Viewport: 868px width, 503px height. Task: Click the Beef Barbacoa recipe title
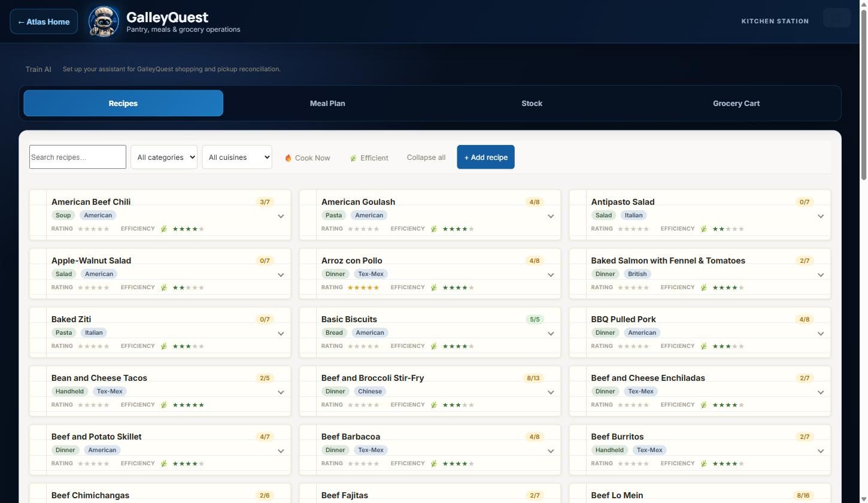[x=351, y=437]
